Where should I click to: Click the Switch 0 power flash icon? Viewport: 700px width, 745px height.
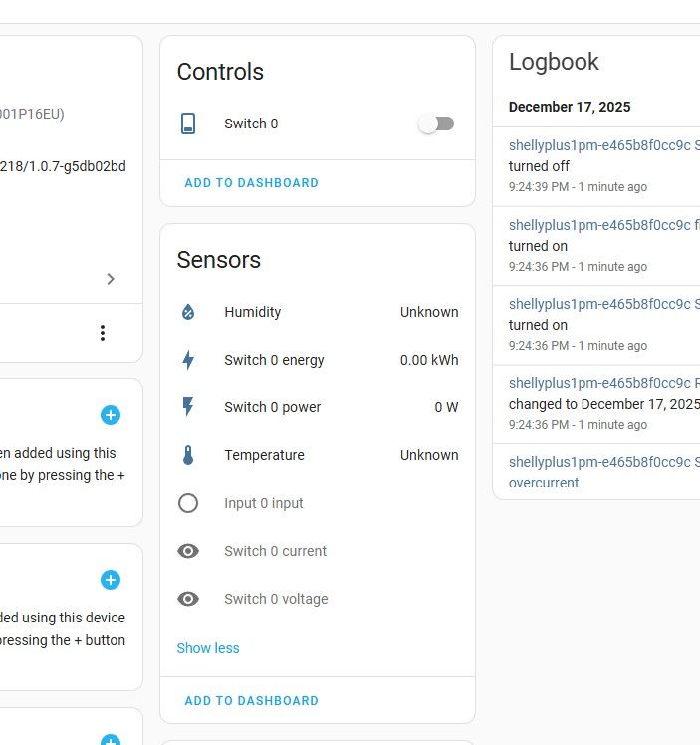tap(188, 407)
